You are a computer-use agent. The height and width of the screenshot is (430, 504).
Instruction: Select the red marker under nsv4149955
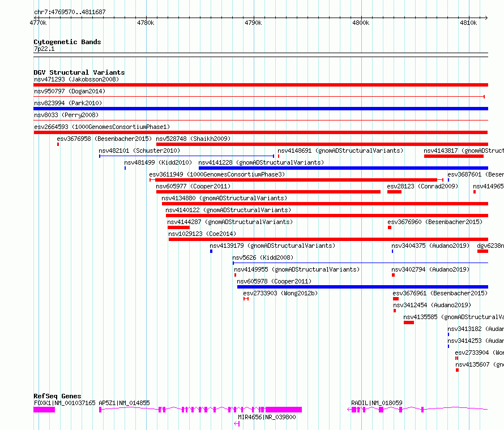click(x=235, y=275)
